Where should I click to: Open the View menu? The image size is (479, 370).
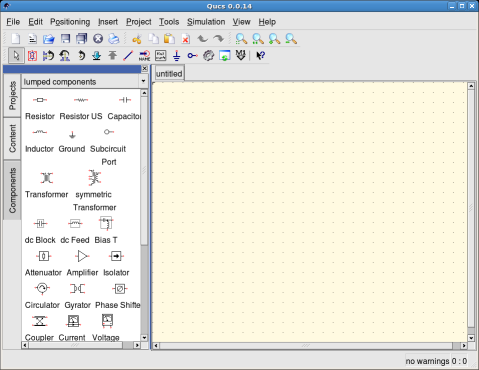(241, 22)
